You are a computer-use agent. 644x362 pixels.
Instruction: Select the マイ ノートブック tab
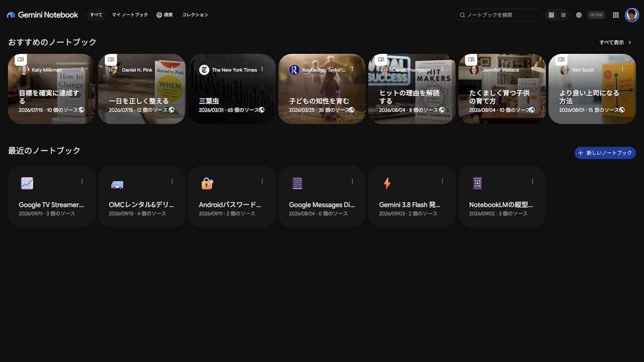point(130,15)
